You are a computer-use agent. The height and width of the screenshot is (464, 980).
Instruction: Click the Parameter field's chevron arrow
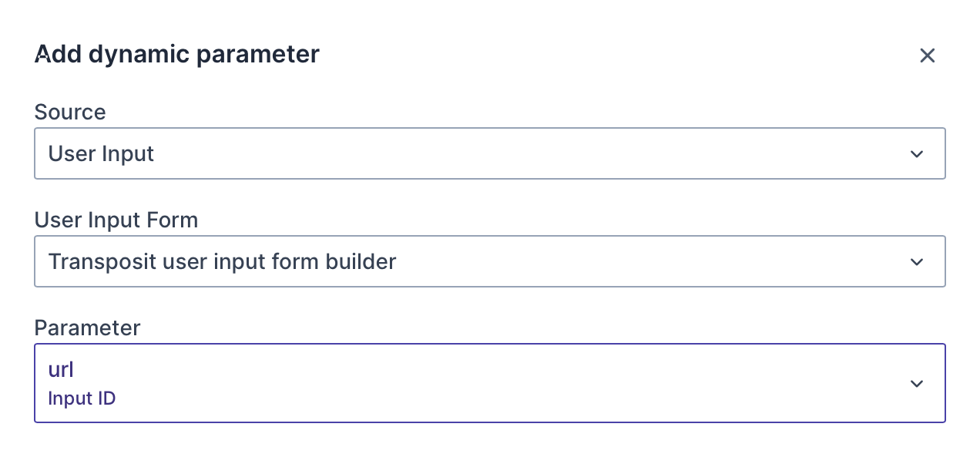click(916, 384)
